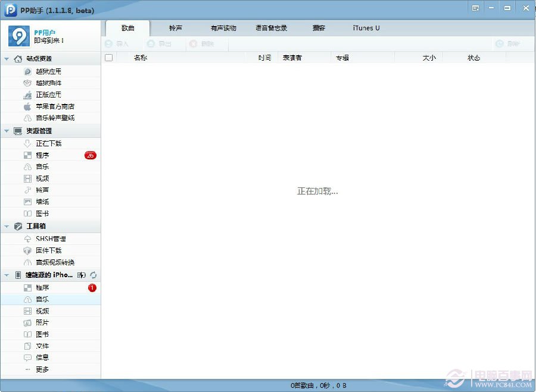This screenshot has width=536, height=392.
Task: Collapse the 资源管理 section
Action: 6,131
